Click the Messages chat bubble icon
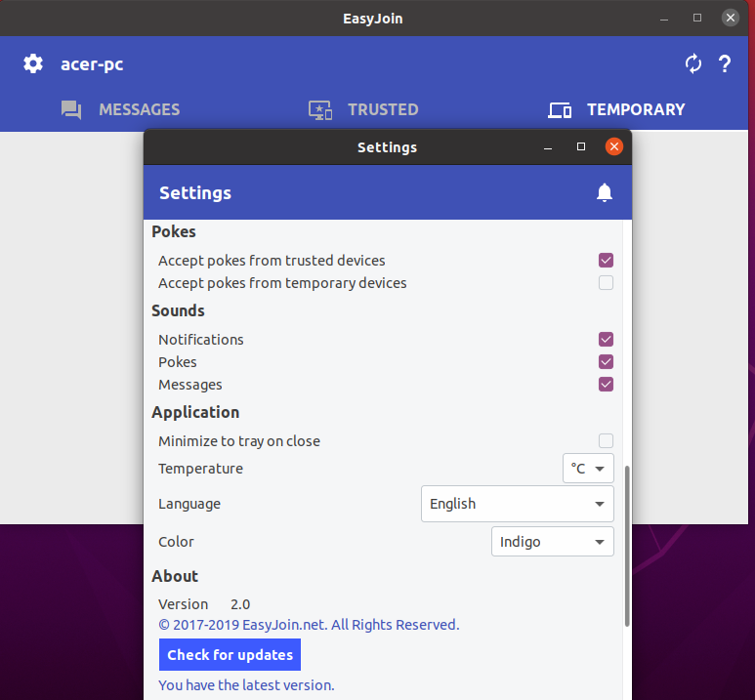This screenshot has width=755, height=700. [x=71, y=109]
